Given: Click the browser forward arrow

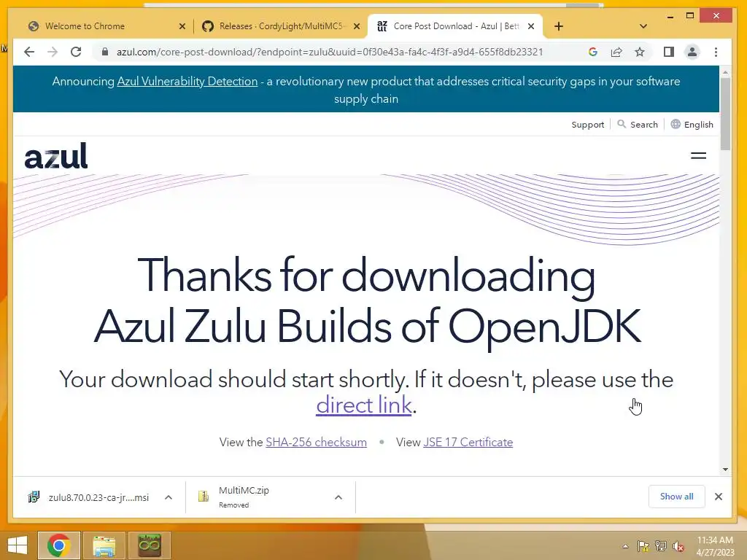Looking at the screenshot, I should (53, 52).
